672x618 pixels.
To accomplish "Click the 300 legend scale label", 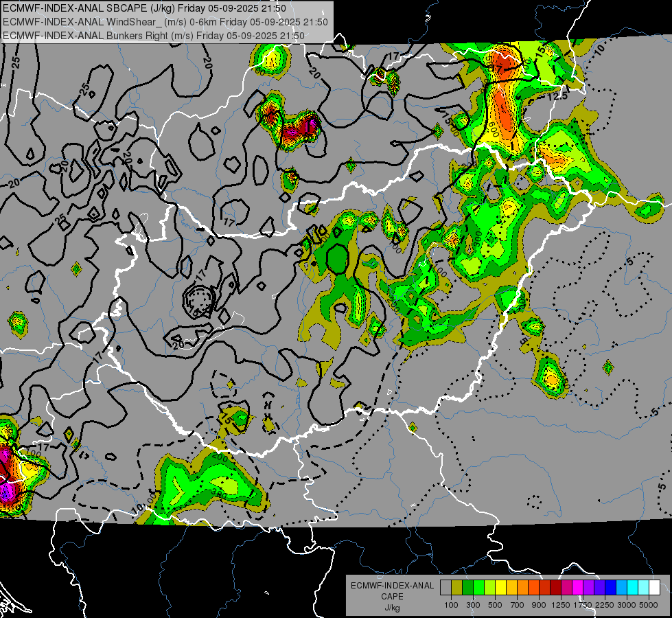I will coord(473,605).
